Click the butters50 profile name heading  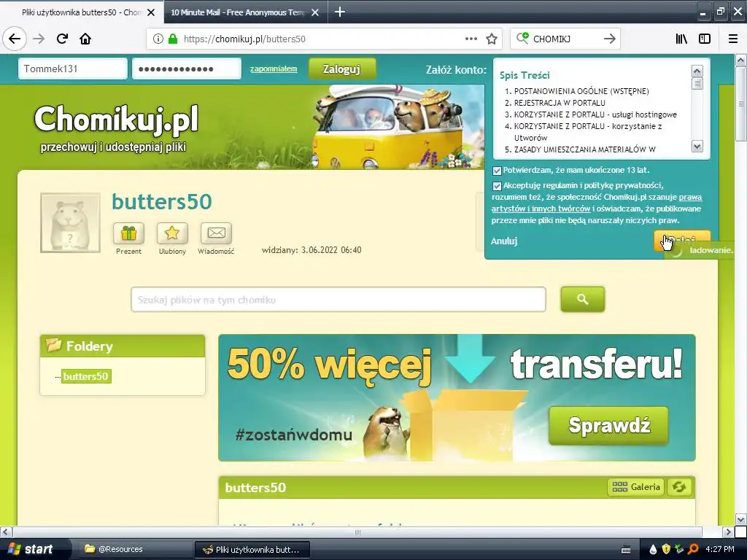pos(161,201)
